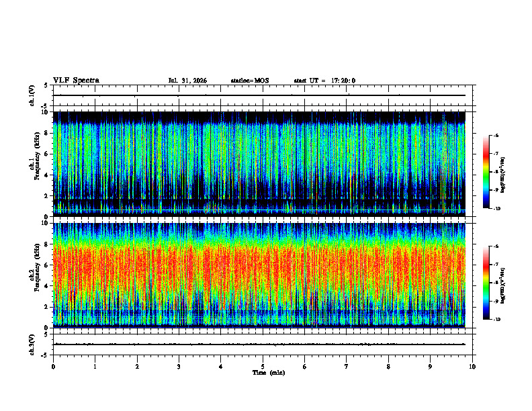Click the ch.3 waveform trace panel
Viewport: 532px width, 411px height.
[x=263, y=345]
